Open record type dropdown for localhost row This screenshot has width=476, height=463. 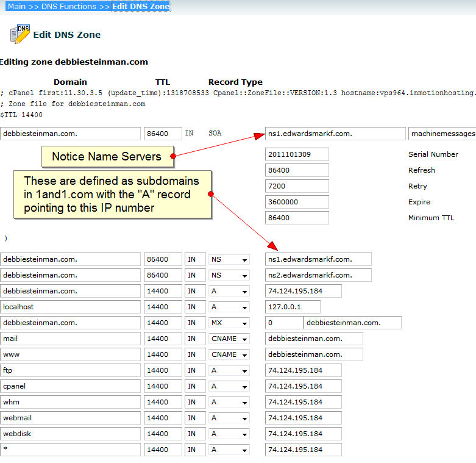click(x=229, y=307)
